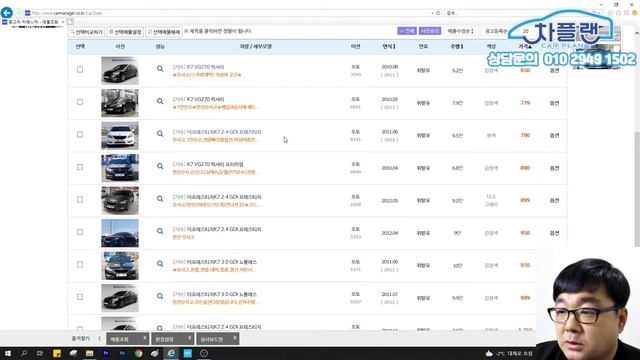Viewport: 640px width, 360px height.
Task: Tick the checkbox for the 970 priced K7
Action: (80, 264)
